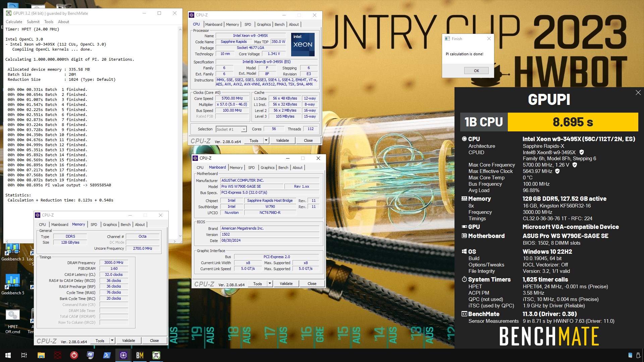Select CPU tab in the Memory CPU-Z window

(42, 225)
